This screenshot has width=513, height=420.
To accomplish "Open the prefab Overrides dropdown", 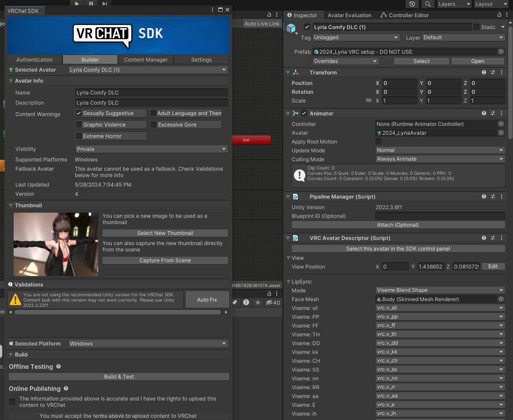I will pos(345,61).
